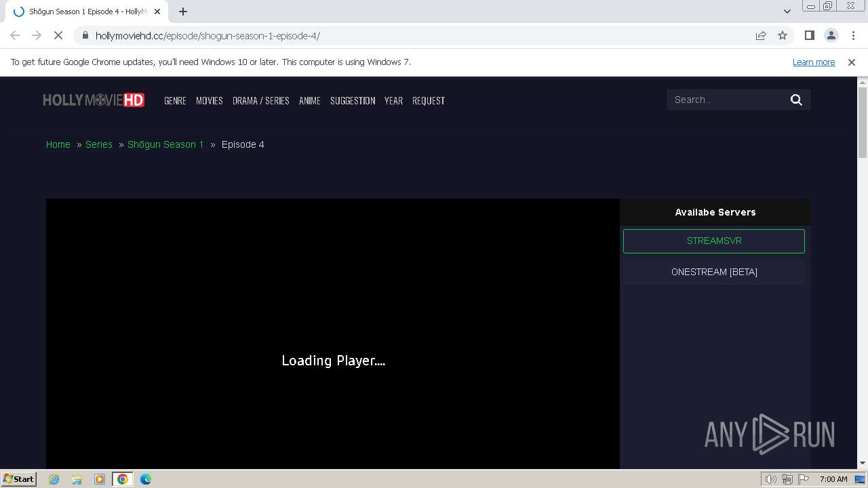Click the search magnifier icon
This screenshot has height=488, width=868.
[796, 100]
